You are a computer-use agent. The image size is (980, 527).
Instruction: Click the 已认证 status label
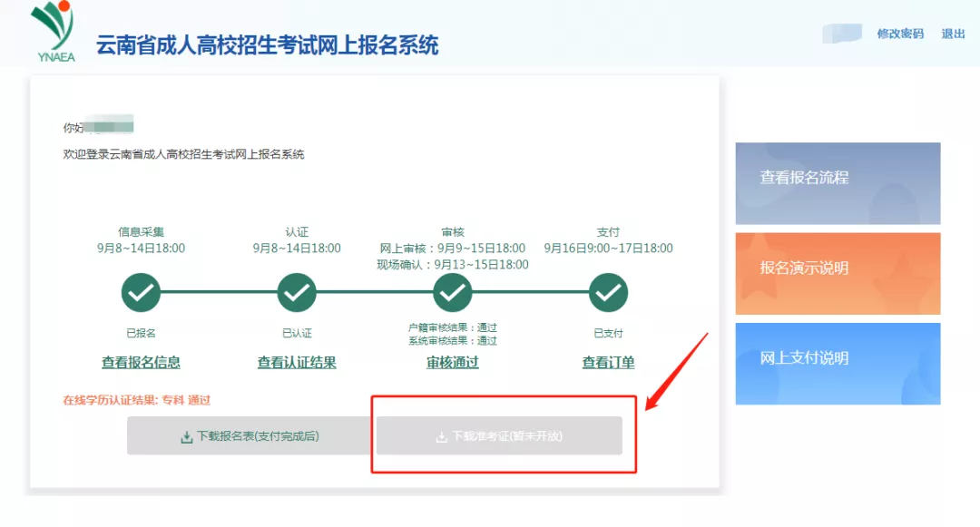[297, 333]
